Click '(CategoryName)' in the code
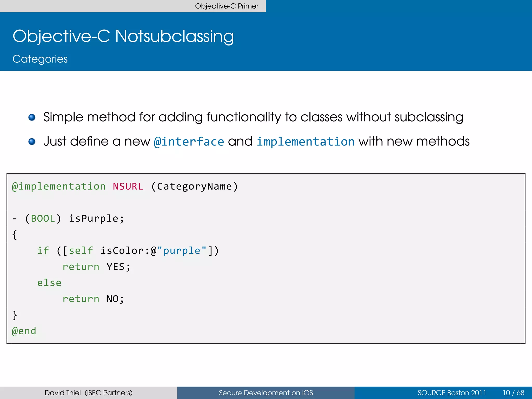Screen dimensions: 532x399 (194, 187)
